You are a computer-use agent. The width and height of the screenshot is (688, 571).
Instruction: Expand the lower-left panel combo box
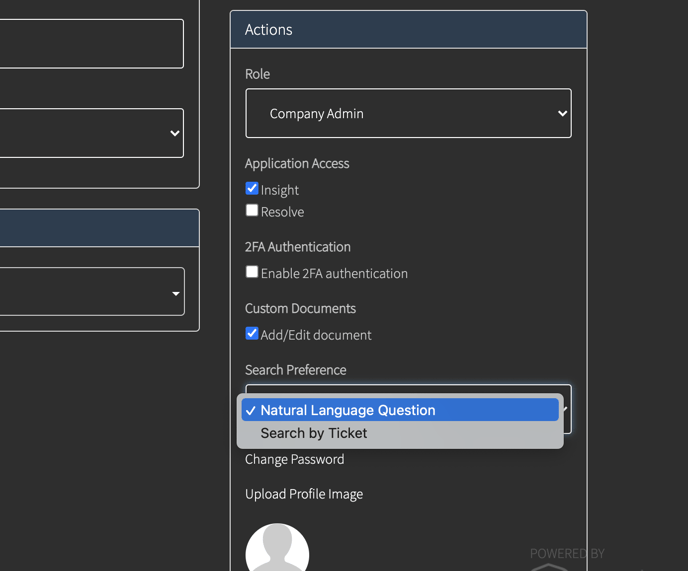pos(92,291)
